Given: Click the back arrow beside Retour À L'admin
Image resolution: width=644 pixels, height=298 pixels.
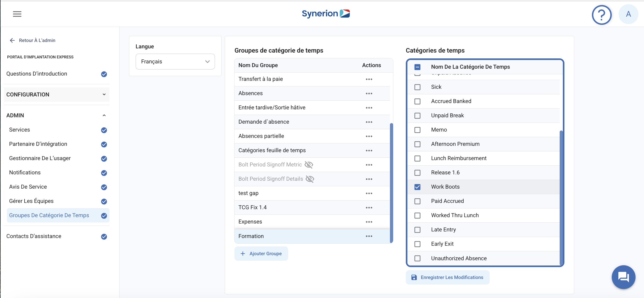Looking at the screenshot, I should [12, 40].
